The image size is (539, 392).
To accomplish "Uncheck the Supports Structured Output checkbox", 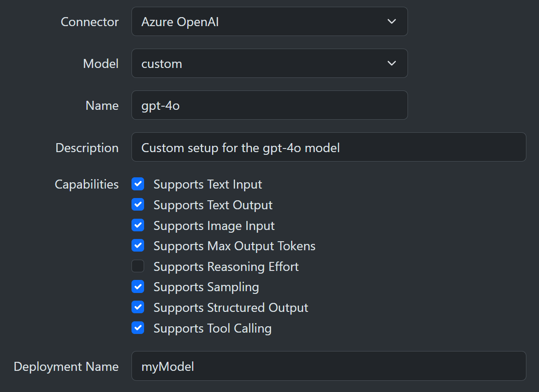I will point(138,307).
